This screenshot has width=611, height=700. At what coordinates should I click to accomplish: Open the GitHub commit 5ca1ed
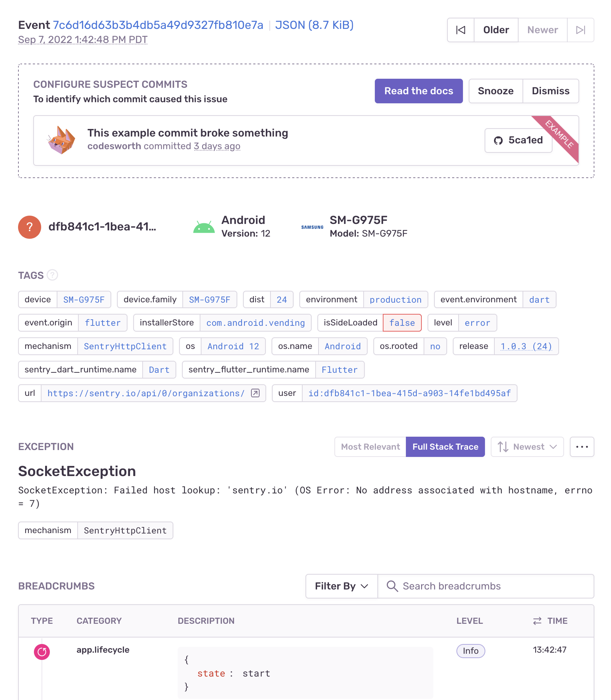(519, 140)
